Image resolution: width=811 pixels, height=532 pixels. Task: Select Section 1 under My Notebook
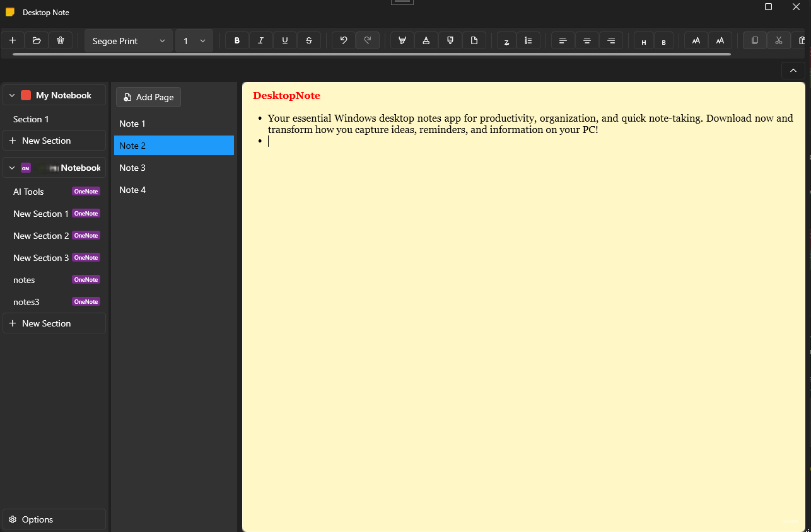pyautogui.click(x=54, y=119)
